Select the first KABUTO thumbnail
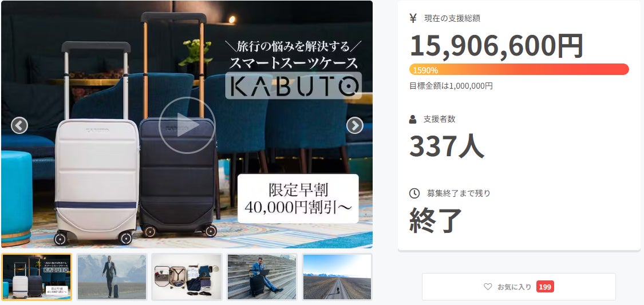 click(x=37, y=277)
